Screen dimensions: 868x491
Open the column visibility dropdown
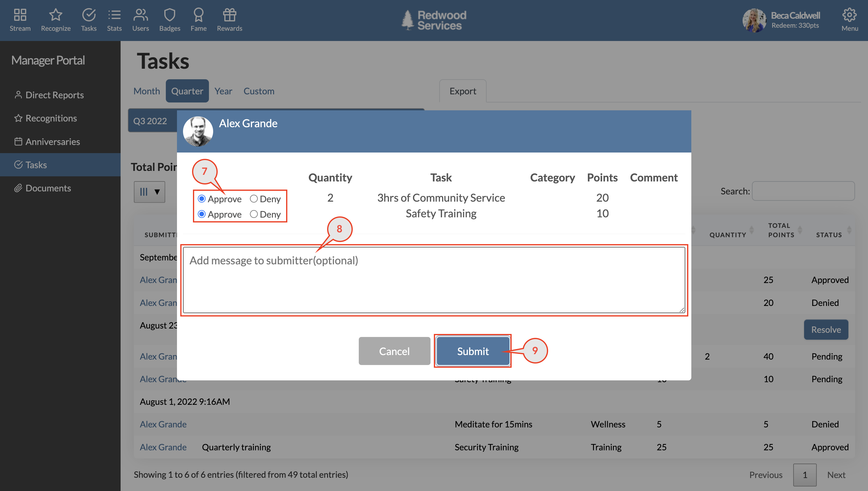[x=149, y=192]
